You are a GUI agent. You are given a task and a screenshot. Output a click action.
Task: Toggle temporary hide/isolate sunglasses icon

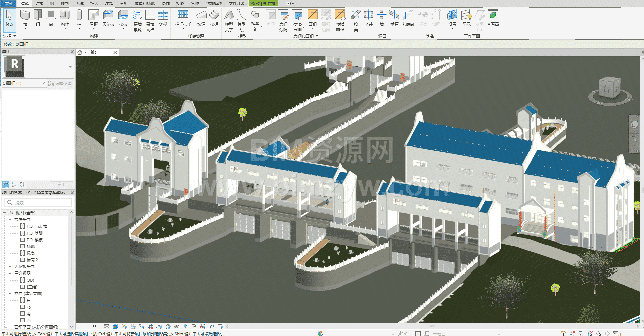point(176,326)
